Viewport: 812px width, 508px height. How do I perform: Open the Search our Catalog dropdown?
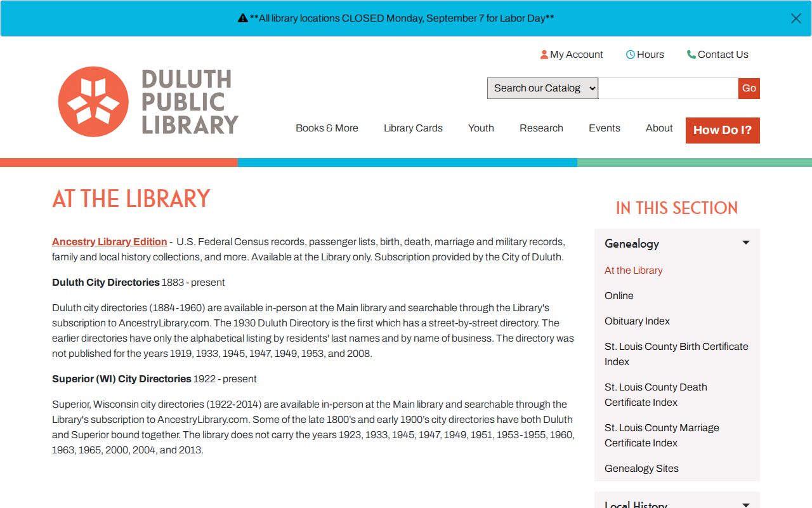click(543, 88)
